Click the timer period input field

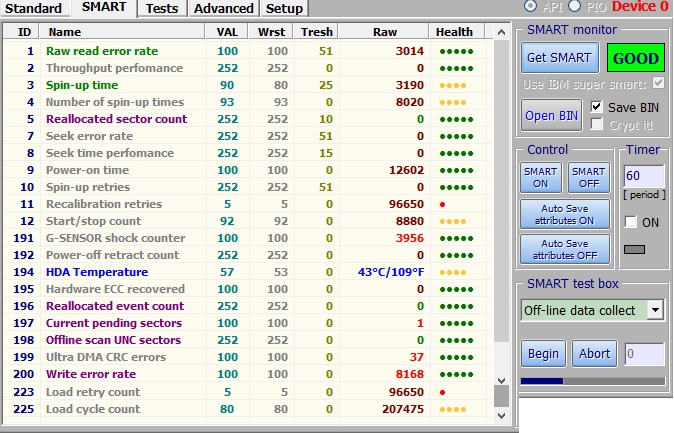point(644,176)
